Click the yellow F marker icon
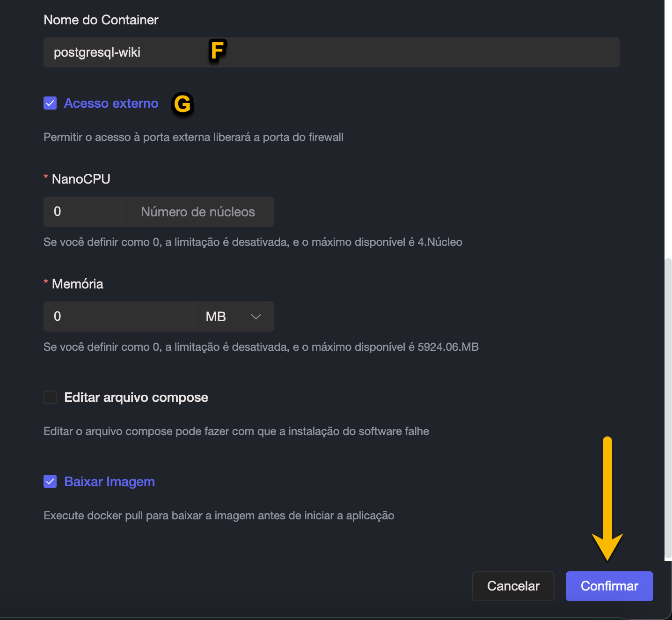 pyautogui.click(x=218, y=51)
